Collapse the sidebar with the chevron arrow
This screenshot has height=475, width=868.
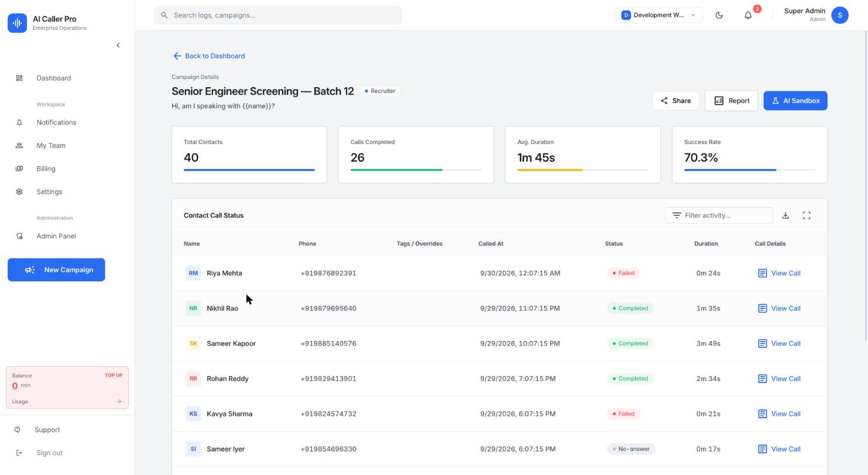pos(118,45)
